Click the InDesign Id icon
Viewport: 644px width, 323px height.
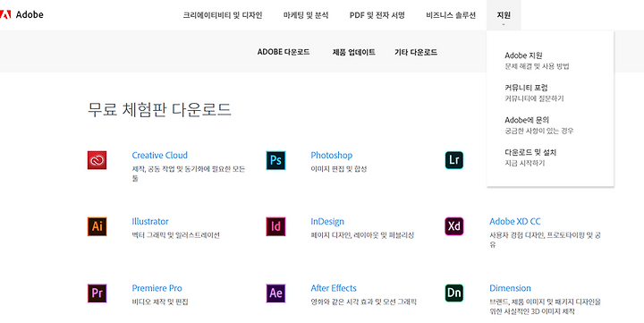[275, 226]
